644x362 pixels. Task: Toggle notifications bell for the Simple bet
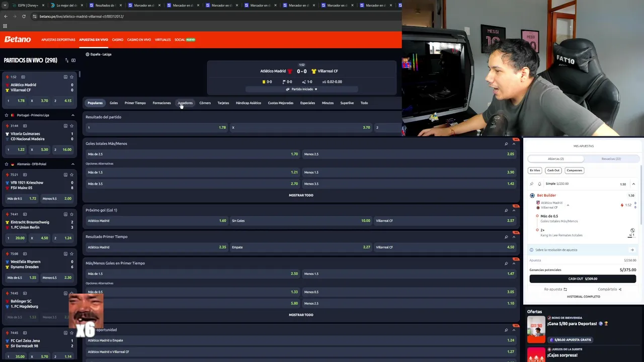tap(539, 184)
